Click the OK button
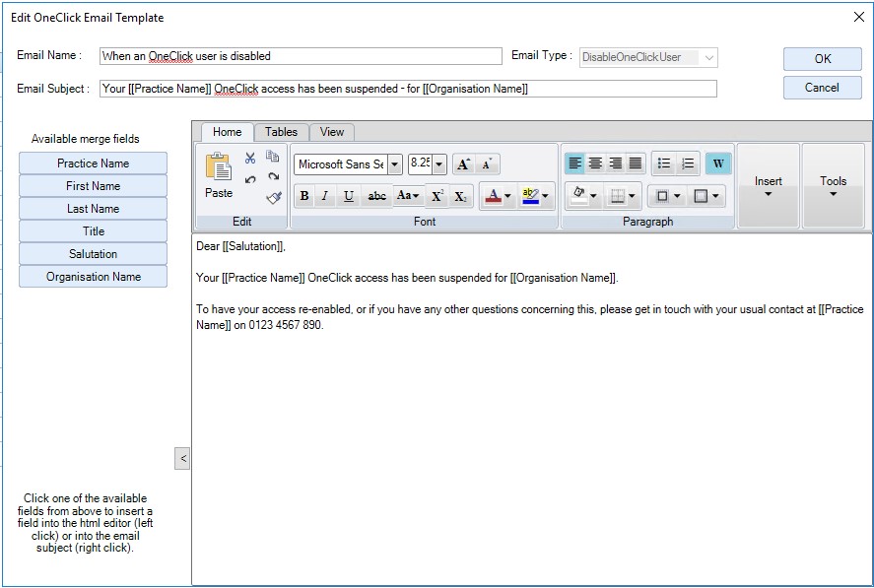Image resolution: width=874 pixels, height=588 pixels. pos(822,58)
